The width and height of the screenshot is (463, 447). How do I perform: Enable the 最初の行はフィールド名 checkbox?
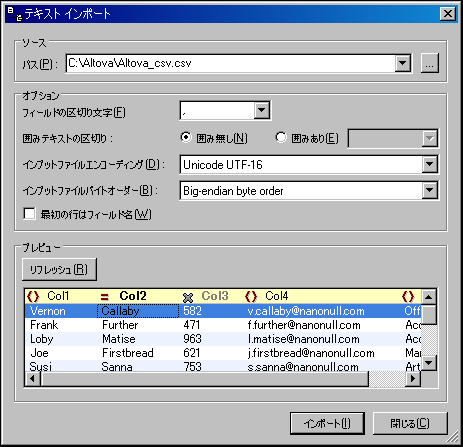(29, 214)
